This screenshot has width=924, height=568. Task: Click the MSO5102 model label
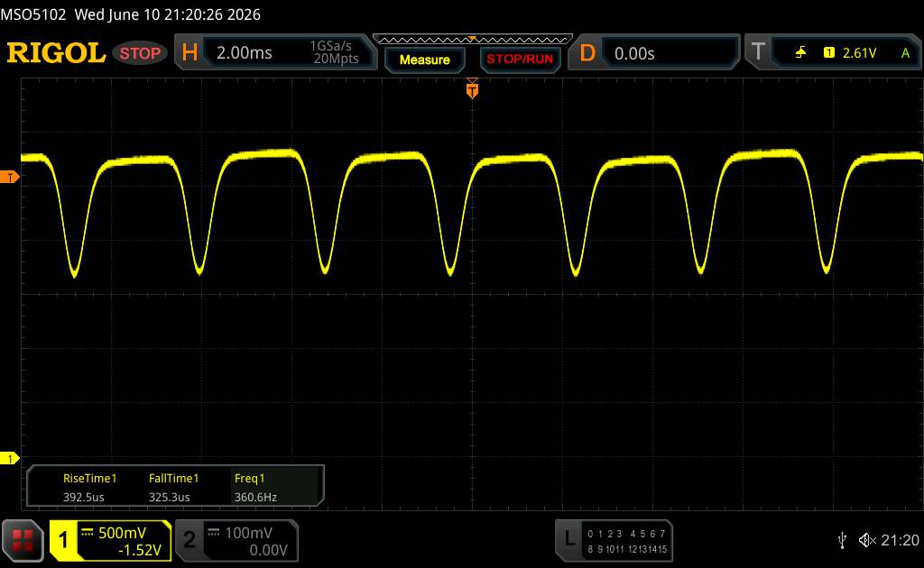[x=33, y=14]
